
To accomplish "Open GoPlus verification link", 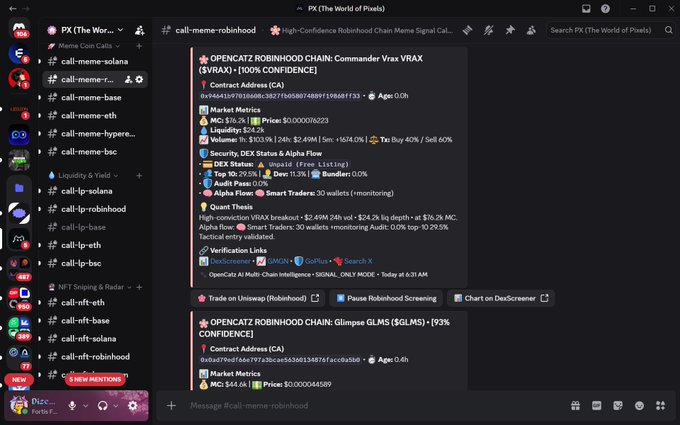I will [x=316, y=261].
